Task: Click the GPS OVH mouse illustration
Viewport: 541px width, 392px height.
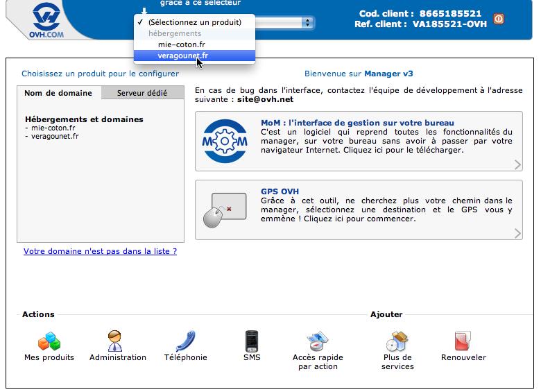Action: click(225, 210)
